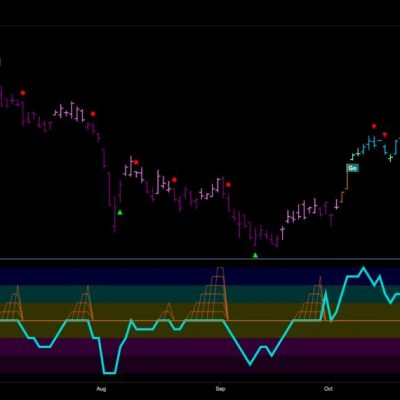This screenshot has width=400, height=400.
Task: Select the red dot after the early August rebound
Action: [x=136, y=162]
